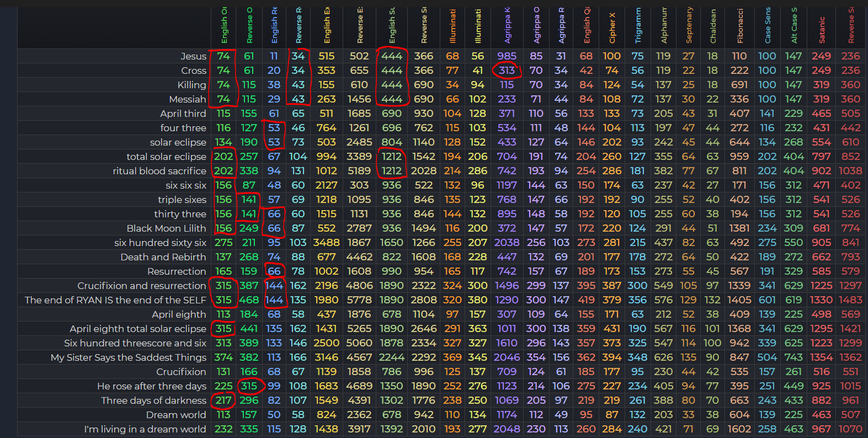This screenshot has height=438, width=868.
Task: Select value 5778 in the end of RYAN row
Action: click(x=359, y=300)
